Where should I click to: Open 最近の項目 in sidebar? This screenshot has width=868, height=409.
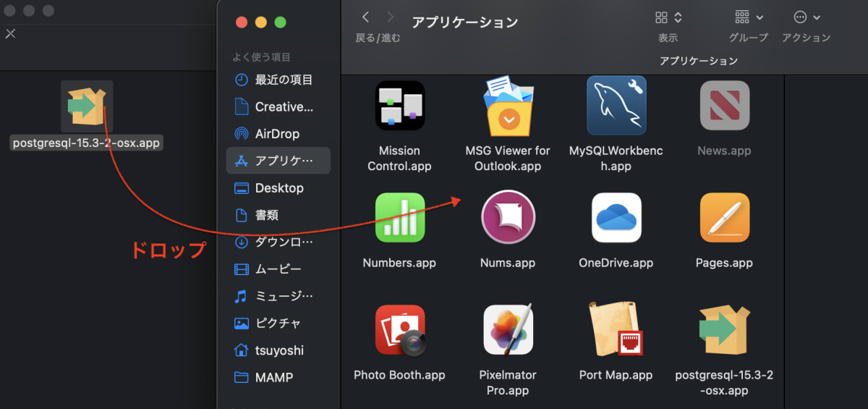[x=278, y=80]
